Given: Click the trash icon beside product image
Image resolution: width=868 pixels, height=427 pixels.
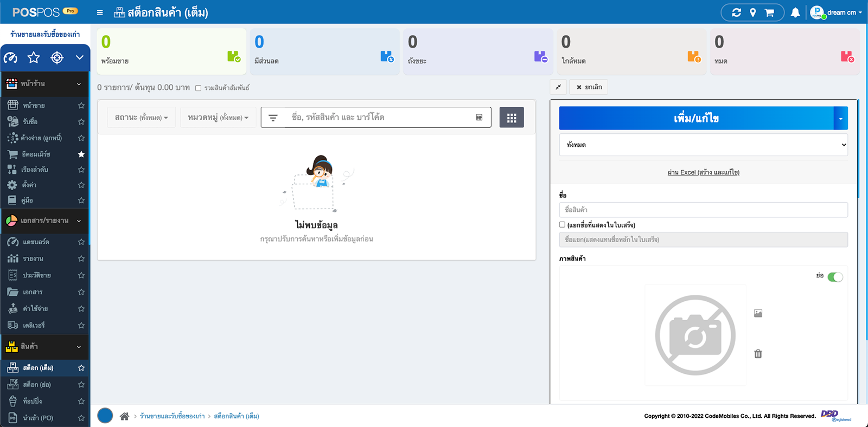Looking at the screenshot, I should [x=758, y=354].
